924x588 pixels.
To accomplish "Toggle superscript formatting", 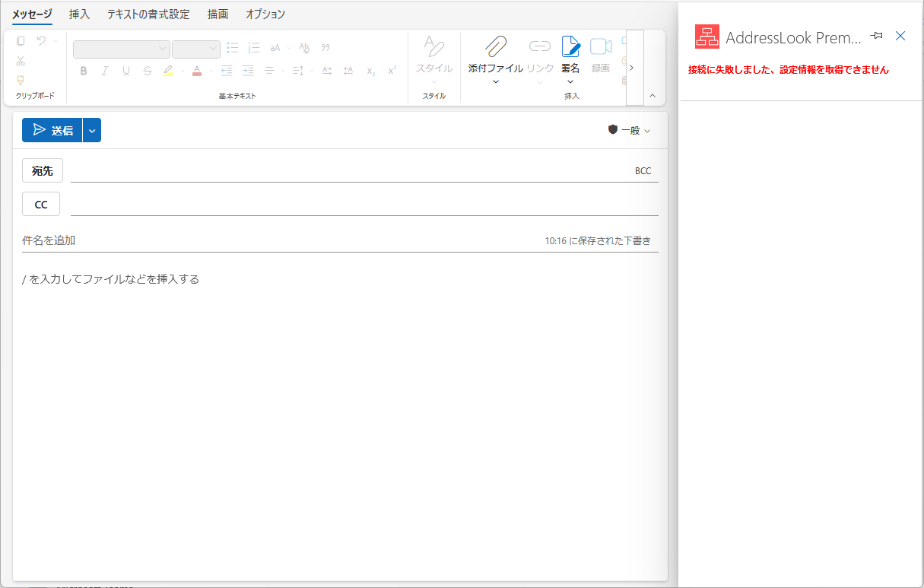I will [392, 71].
